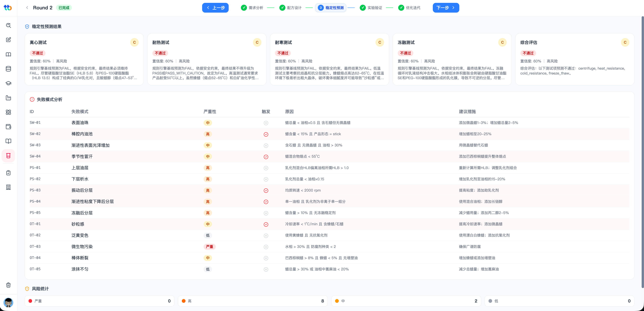
Task: Click the C grade badge on 离心测试 card
Action: (134, 42)
